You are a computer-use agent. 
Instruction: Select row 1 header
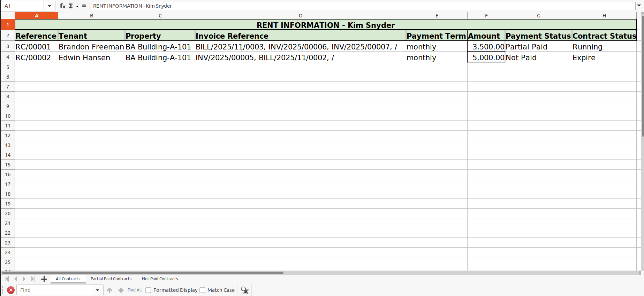coord(8,25)
